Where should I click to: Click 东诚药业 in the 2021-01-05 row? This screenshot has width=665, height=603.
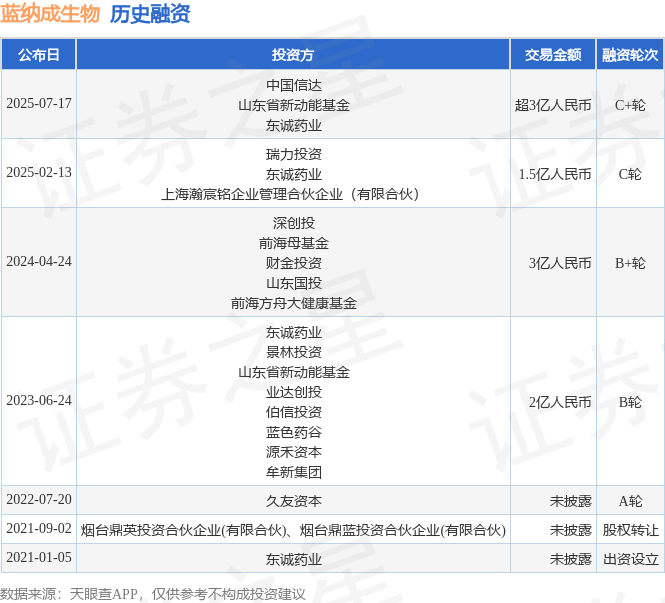pyautogui.click(x=293, y=559)
